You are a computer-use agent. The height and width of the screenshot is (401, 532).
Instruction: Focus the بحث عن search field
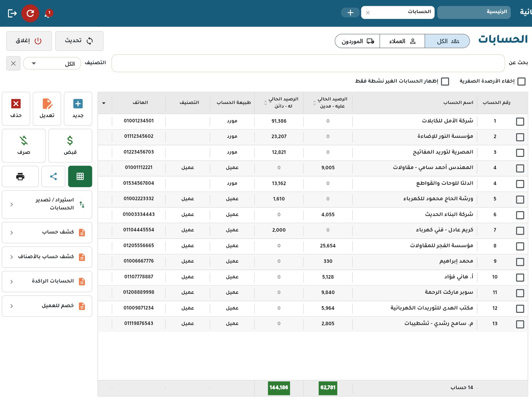click(x=308, y=63)
